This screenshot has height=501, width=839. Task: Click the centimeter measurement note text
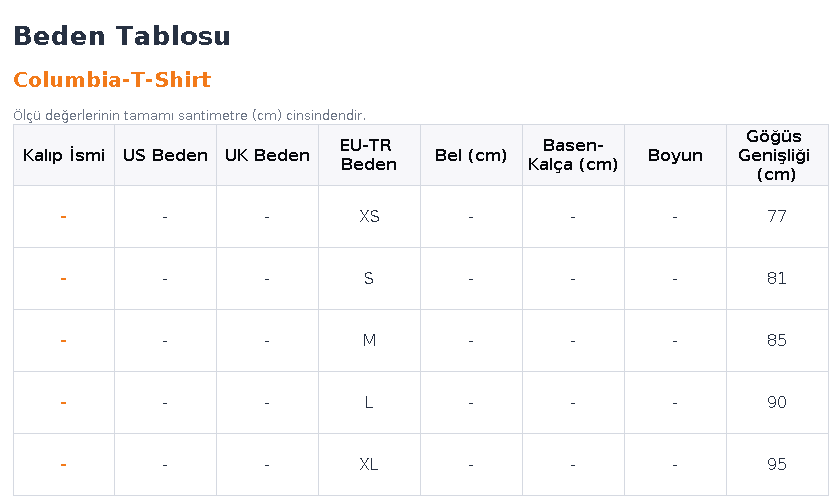189,116
